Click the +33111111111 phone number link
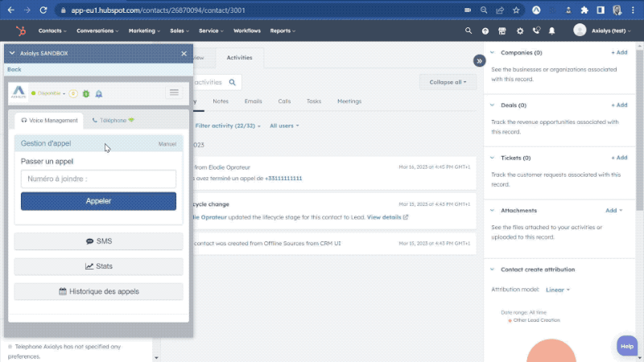Screen dimensions: 644x362 [283, 179]
